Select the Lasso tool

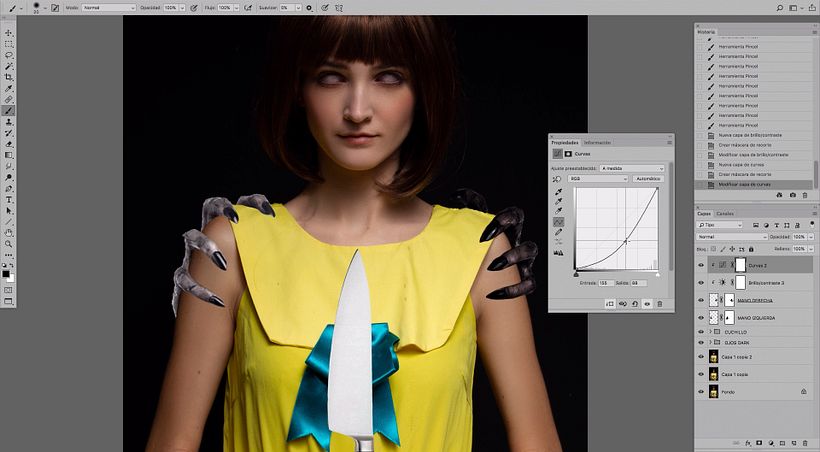(x=8, y=55)
